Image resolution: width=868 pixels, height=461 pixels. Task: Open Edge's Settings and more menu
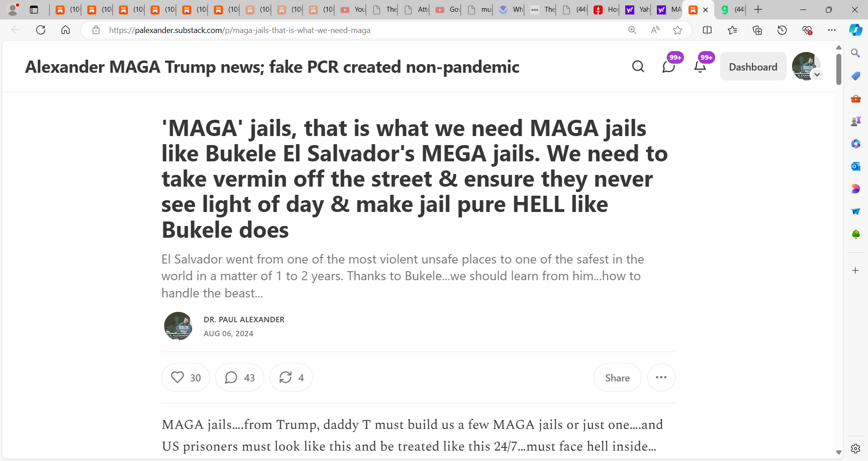(831, 30)
